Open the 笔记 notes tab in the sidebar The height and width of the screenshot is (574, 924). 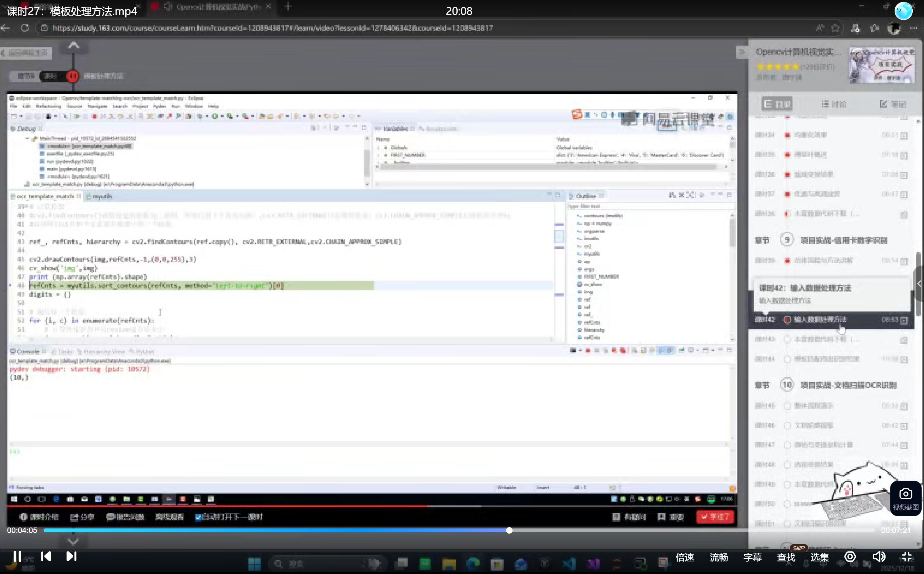pyautogui.click(x=893, y=104)
